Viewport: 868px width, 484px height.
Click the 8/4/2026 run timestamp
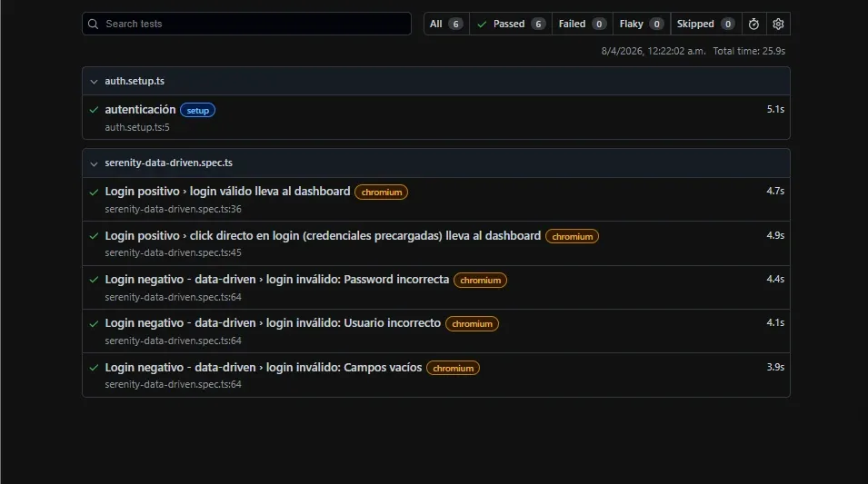pyautogui.click(x=653, y=51)
